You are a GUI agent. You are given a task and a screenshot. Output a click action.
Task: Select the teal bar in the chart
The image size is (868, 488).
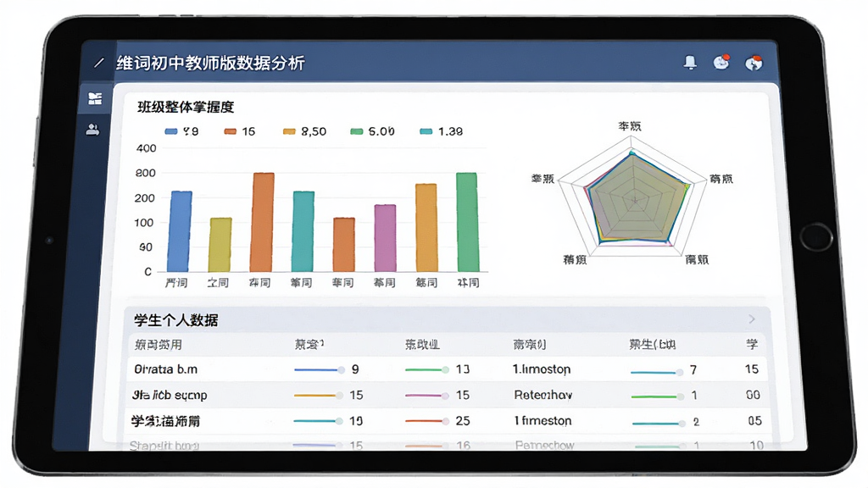303,231
